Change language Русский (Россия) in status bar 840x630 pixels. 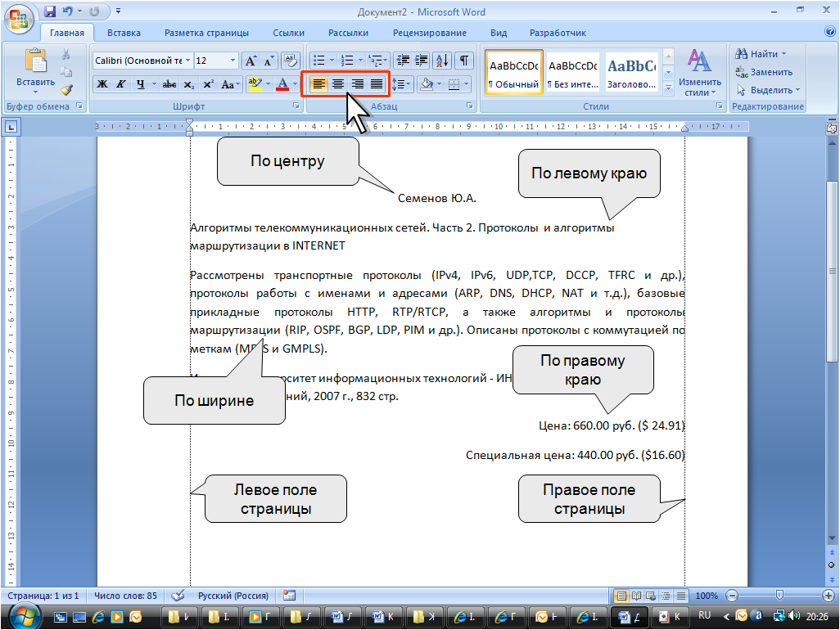(233, 596)
